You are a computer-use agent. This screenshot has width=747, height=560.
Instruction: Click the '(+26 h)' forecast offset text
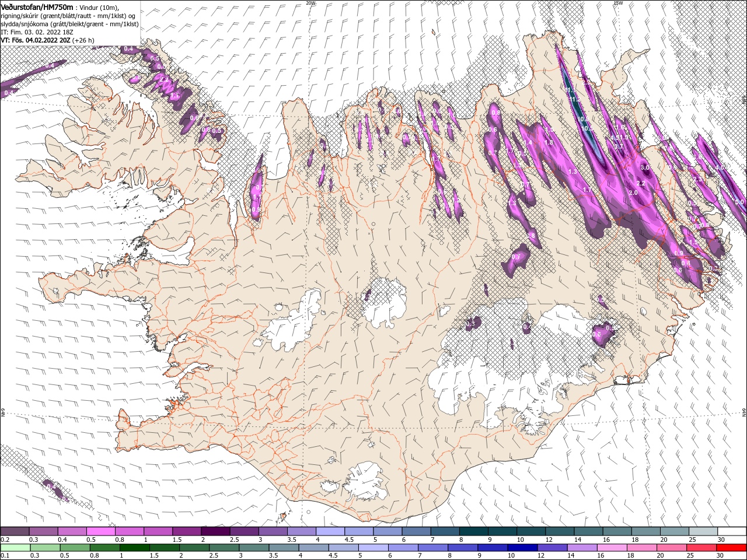(x=83, y=40)
